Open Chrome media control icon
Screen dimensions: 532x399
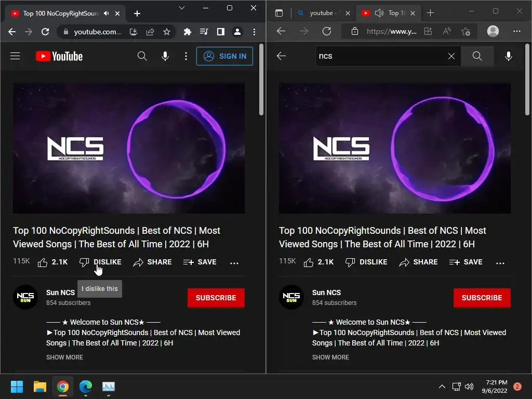pyautogui.click(x=204, y=32)
